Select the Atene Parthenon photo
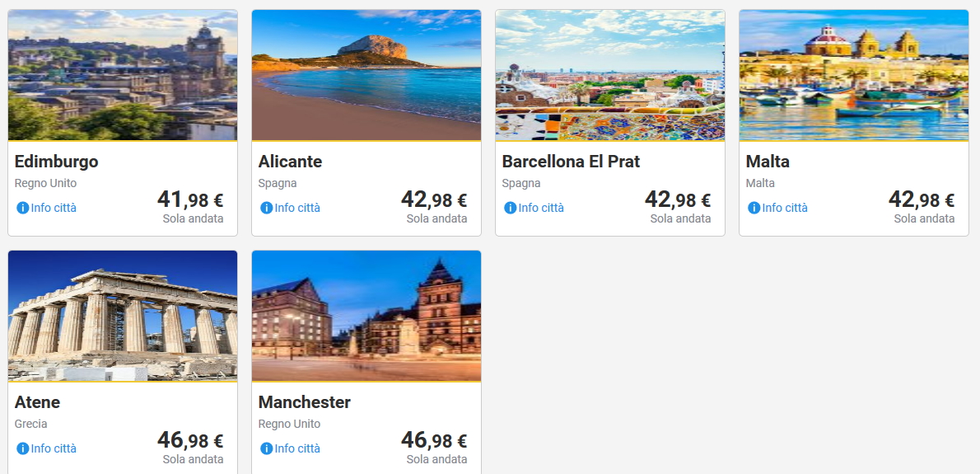980x474 pixels. pyautogui.click(x=123, y=316)
